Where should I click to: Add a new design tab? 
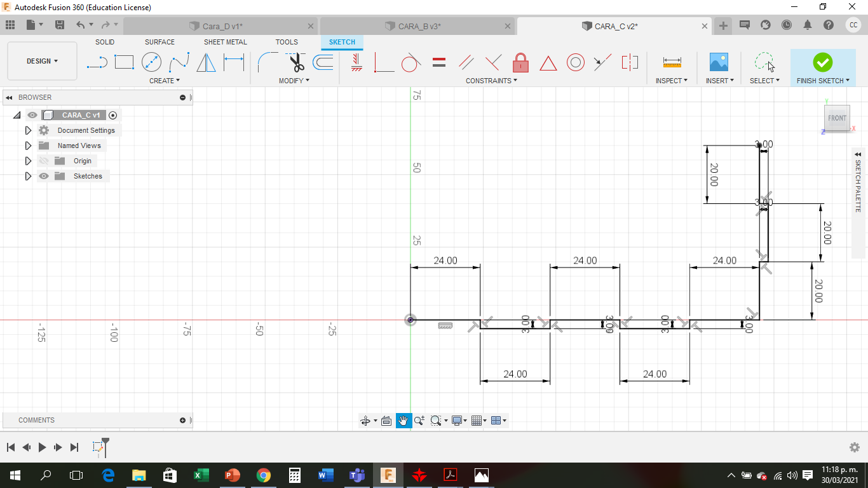[723, 25]
